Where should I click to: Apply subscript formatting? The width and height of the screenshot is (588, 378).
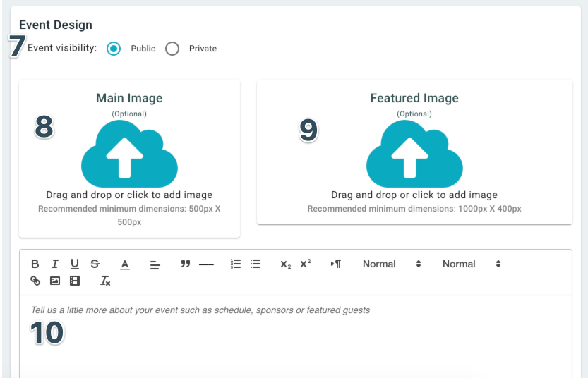[x=285, y=264]
